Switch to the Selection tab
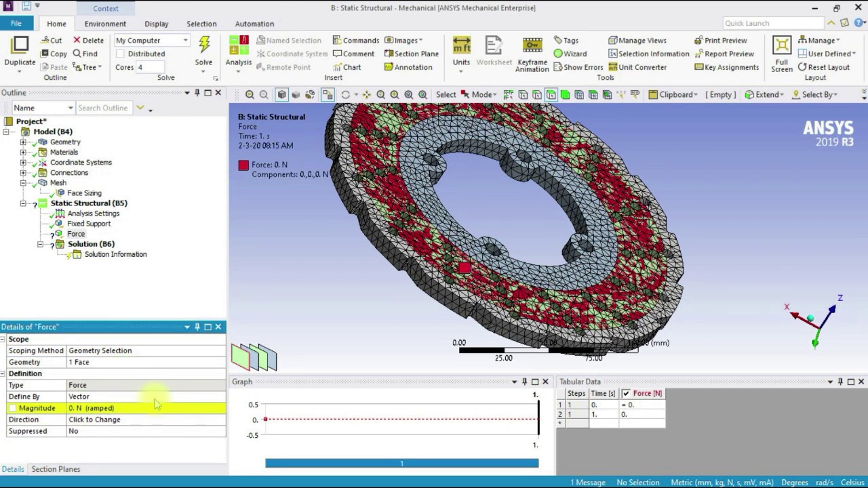The height and width of the screenshot is (488, 868). (x=201, y=24)
